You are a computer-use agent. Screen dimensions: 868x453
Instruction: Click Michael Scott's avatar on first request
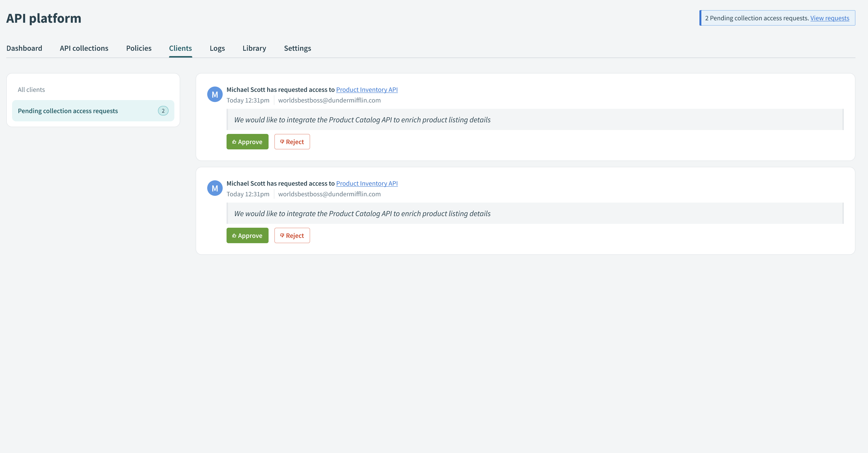[215, 94]
